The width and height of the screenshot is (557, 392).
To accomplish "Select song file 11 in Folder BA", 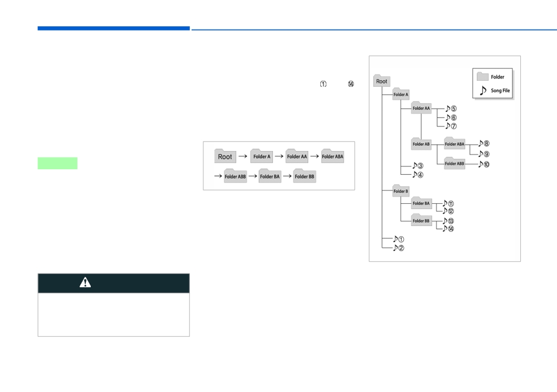I will (448, 203).
